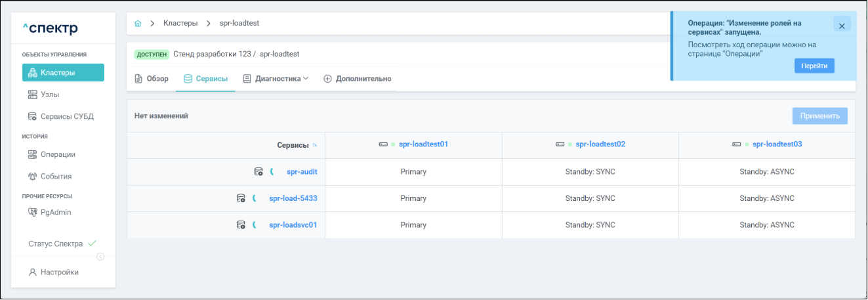Screen dimensions: 868x300
Task: Click the home icon in the breadcrumb
Action: tap(138, 24)
